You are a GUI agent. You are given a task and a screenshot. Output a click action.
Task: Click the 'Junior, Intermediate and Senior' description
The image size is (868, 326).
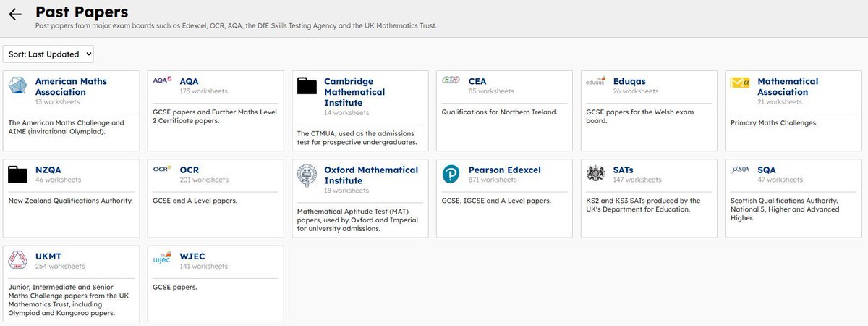pos(69,301)
